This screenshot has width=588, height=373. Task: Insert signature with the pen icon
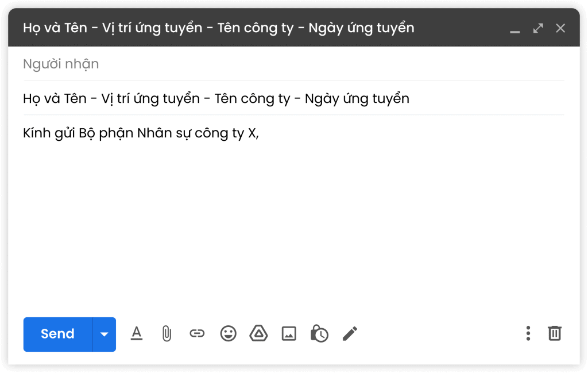350,333
